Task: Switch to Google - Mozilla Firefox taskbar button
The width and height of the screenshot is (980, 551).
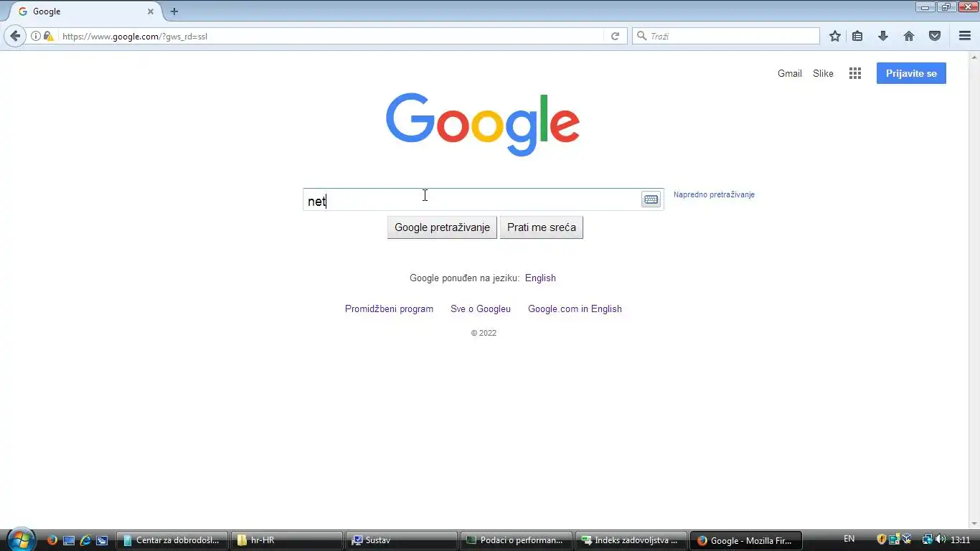Action: 745,540
